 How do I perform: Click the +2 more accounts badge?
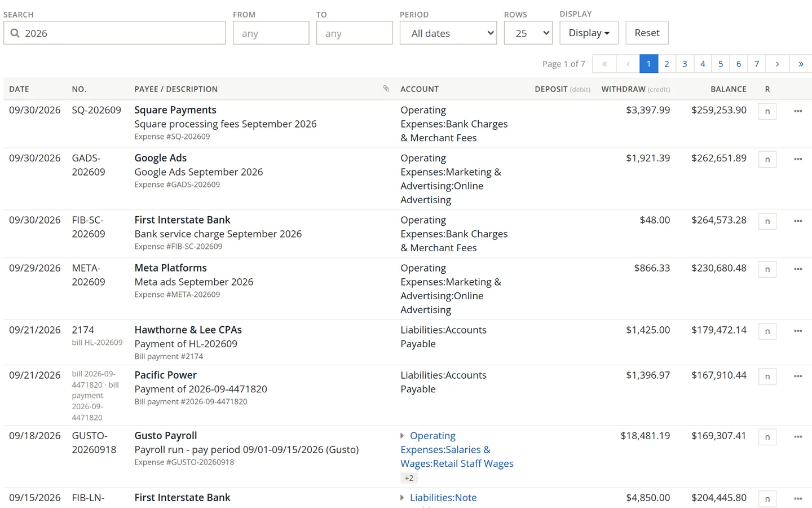tap(409, 478)
